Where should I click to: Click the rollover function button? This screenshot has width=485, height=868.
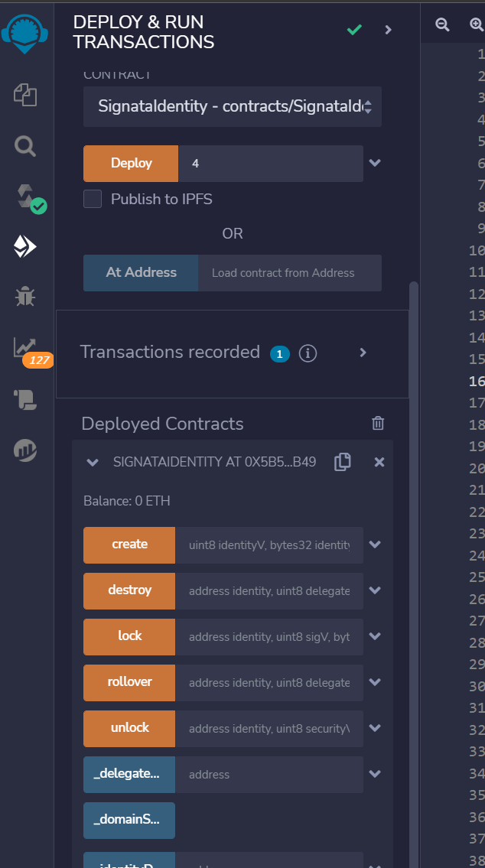click(x=129, y=682)
